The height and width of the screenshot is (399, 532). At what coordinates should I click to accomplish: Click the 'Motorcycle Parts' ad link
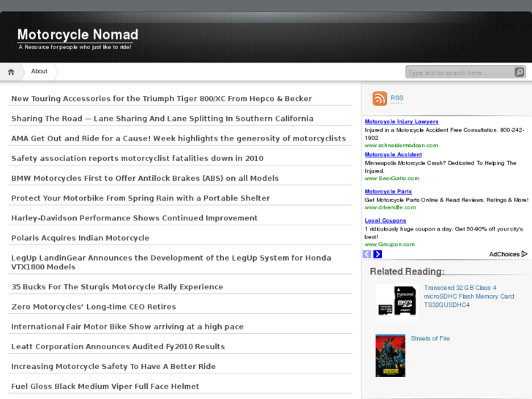[x=388, y=192]
